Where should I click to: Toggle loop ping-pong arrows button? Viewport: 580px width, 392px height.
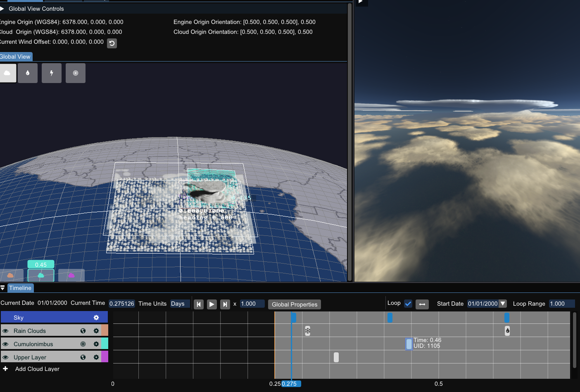422,304
